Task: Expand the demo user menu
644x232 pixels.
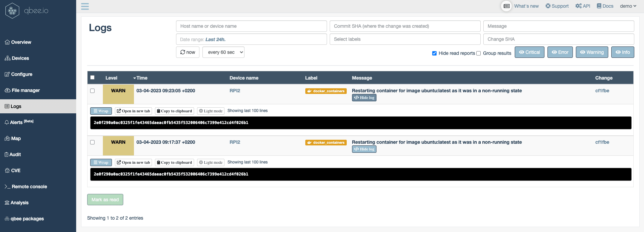Action: click(628, 6)
